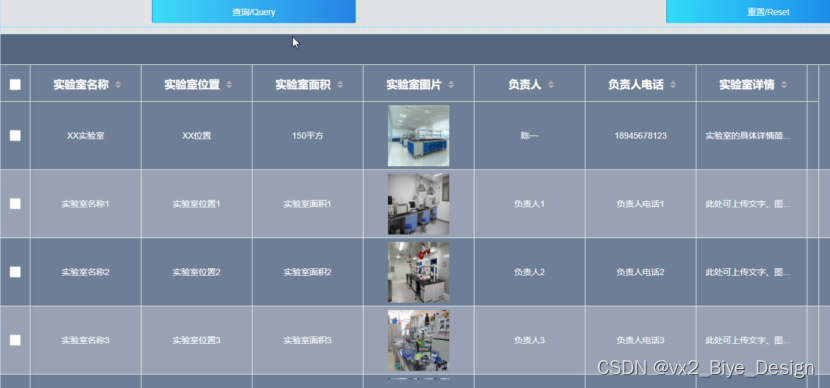
Task: Check the 实验室名称3 row checkbox
Action: 15,340
